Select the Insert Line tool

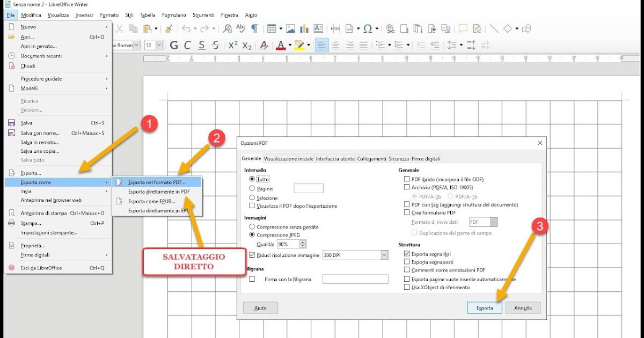(x=494, y=29)
